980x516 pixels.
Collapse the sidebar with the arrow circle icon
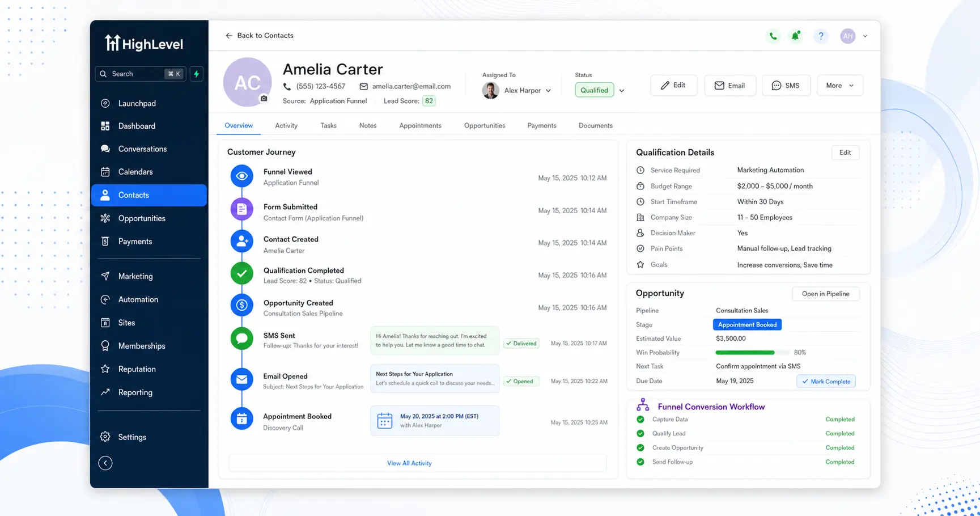(105, 463)
